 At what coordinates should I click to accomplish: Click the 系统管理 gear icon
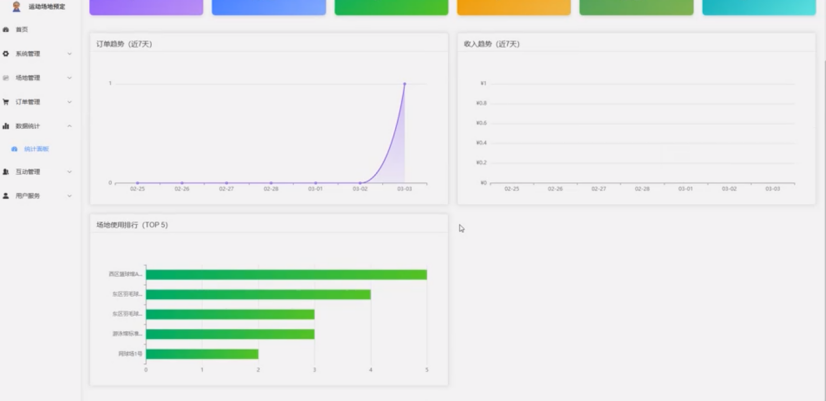point(6,54)
